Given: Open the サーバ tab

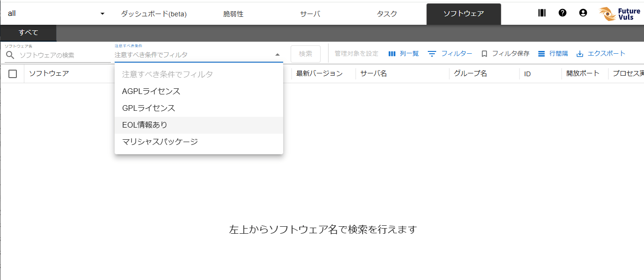Looking at the screenshot, I should [x=310, y=14].
